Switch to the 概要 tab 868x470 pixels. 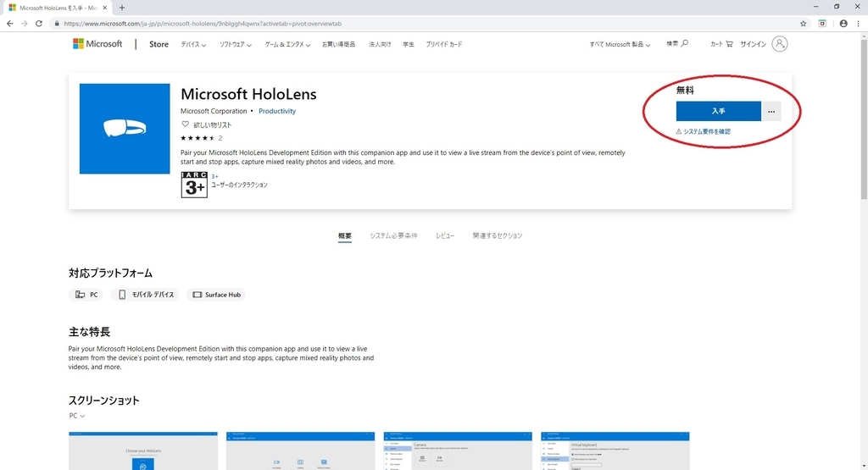pyautogui.click(x=344, y=235)
